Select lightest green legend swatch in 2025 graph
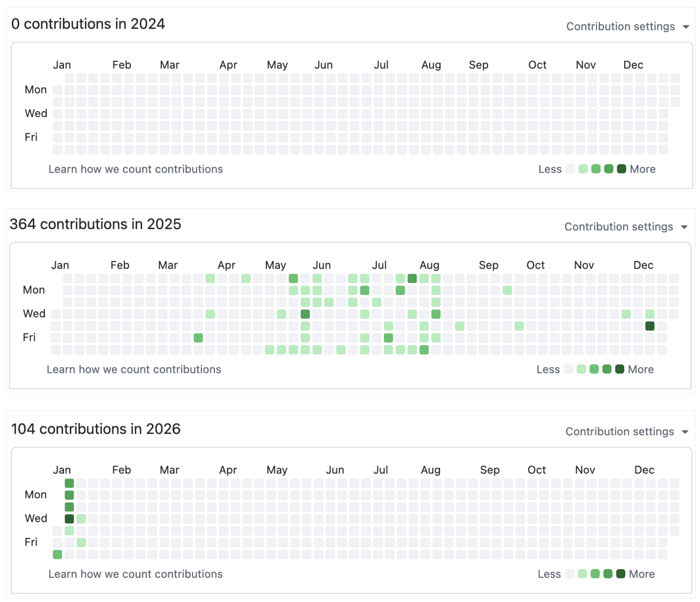Screen dimensions: 700x602 [581, 369]
